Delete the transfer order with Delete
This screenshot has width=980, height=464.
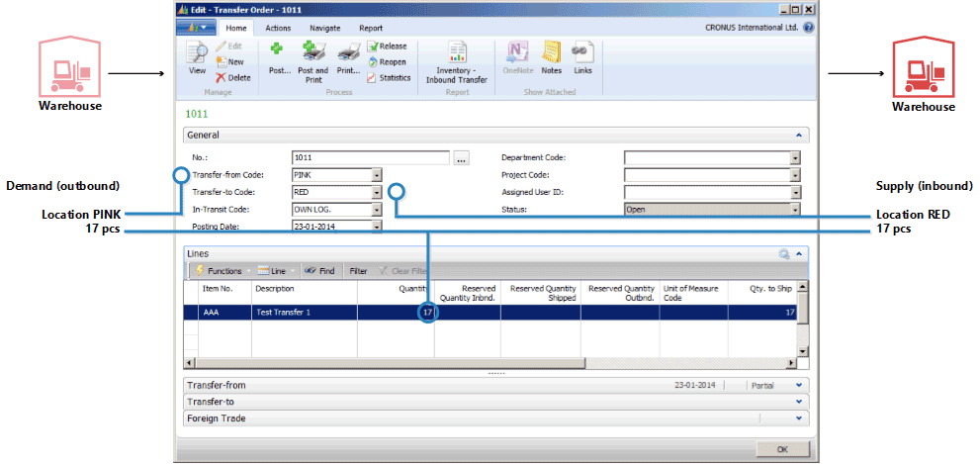click(x=231, y=77)
